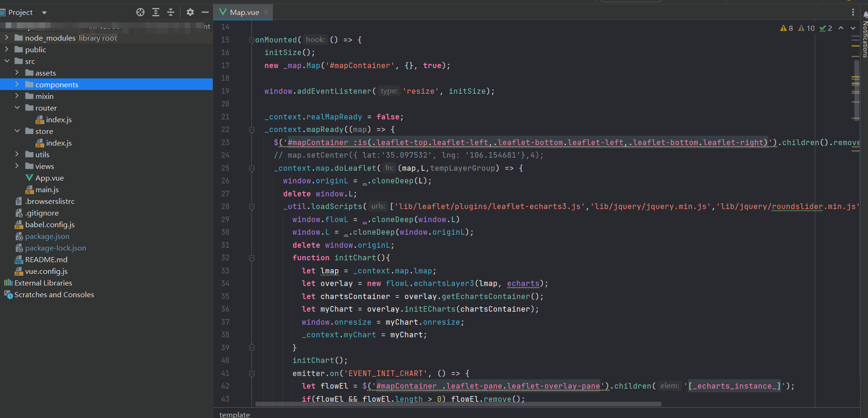Click 'initChart();' call on line 40
This screenshot has width=868, height=418.
click(x=320, y=361)
